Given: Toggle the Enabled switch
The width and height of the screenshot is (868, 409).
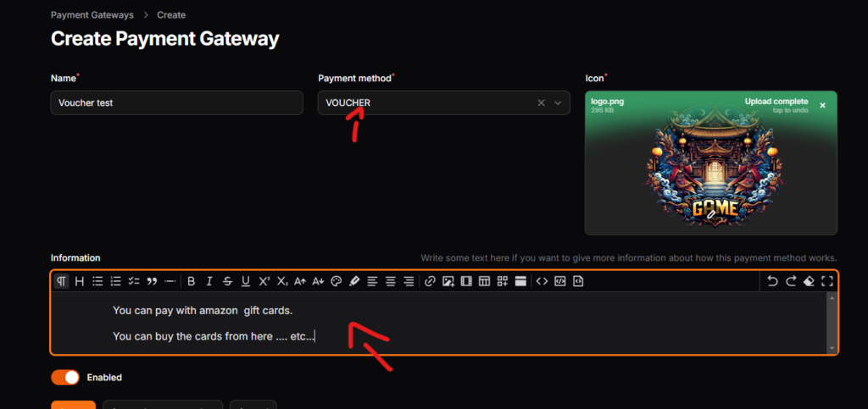Looking at the screenshot, I should coord(66,377).
